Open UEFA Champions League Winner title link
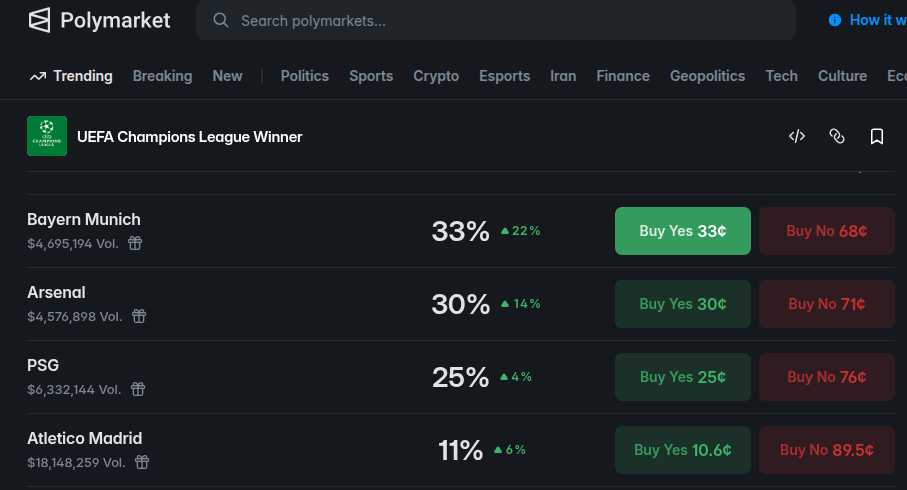907x490 pixels. click(x=189, y=136)
